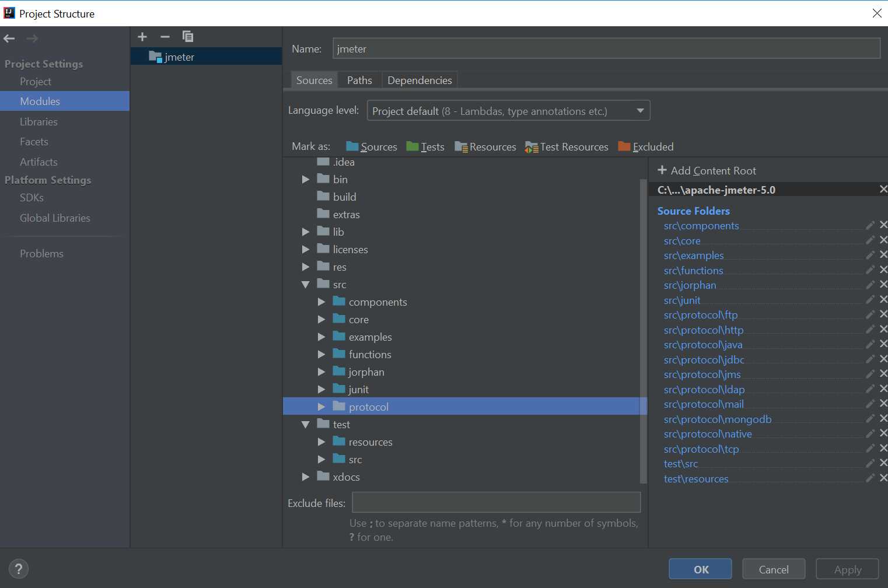Click the copy module icon
Viewport: 888px width, 588px height.
click(188, 37)
